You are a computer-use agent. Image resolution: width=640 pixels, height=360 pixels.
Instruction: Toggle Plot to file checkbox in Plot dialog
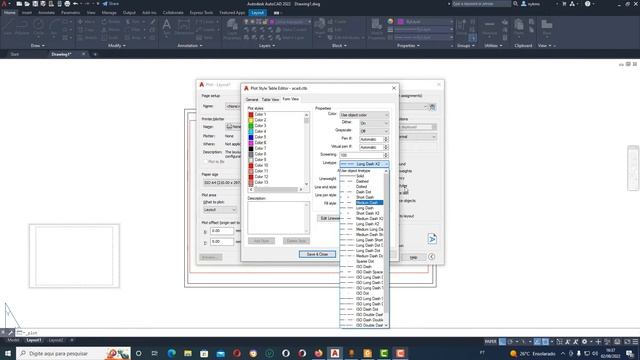click(205, 162)
